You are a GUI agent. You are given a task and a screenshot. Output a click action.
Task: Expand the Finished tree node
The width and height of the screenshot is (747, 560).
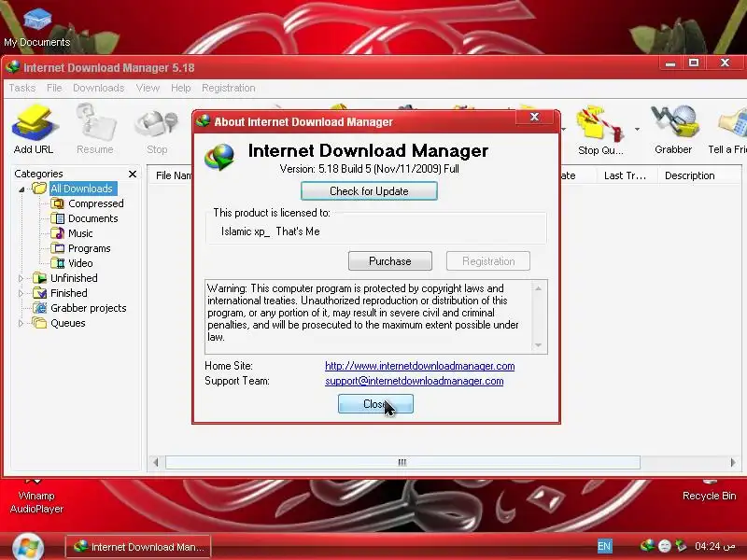coord(21,293)
